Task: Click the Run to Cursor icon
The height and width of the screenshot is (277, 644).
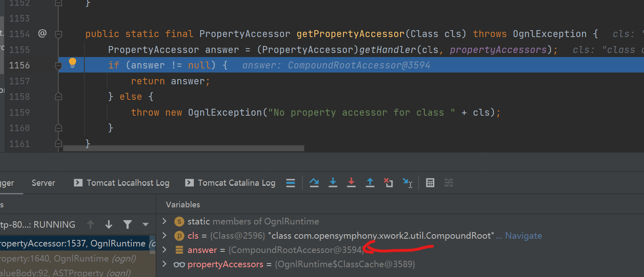Action: (407, 183)
